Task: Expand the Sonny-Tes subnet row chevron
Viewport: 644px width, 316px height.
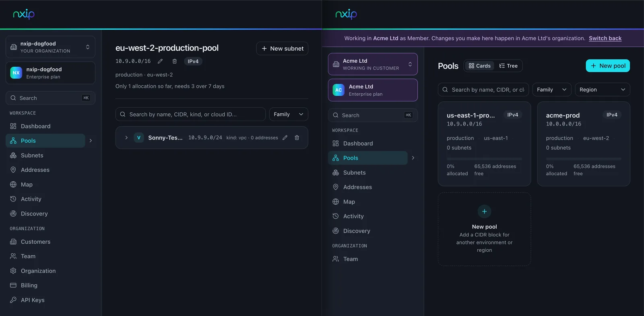Action: tap(126, 137)
